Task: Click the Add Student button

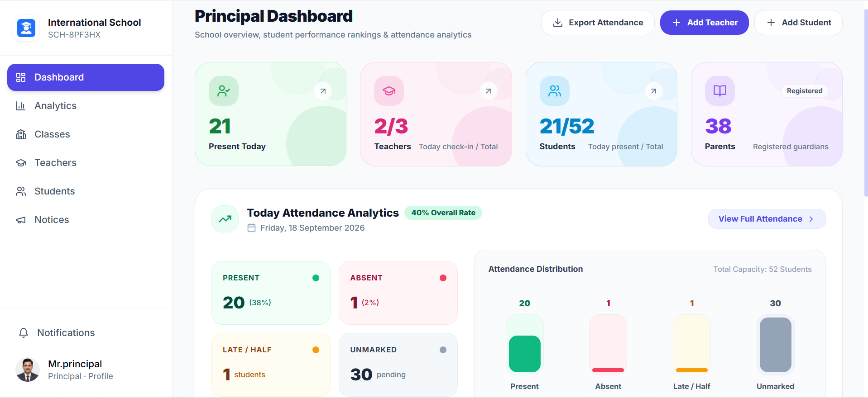Action: tap(798, 23)
